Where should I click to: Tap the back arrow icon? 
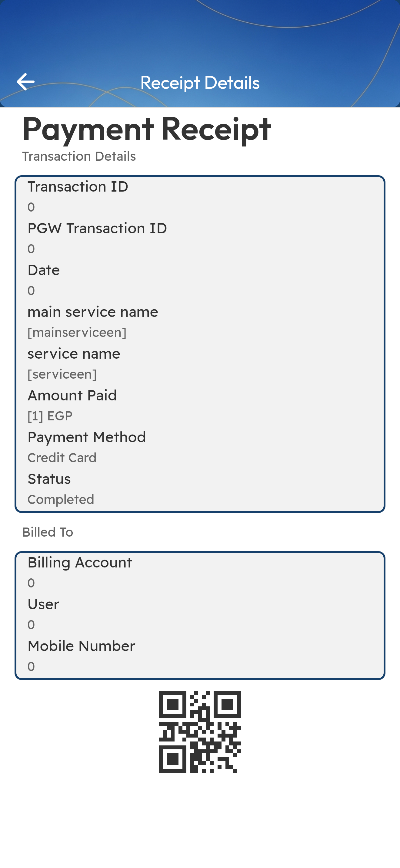click(x=26, y=82)
